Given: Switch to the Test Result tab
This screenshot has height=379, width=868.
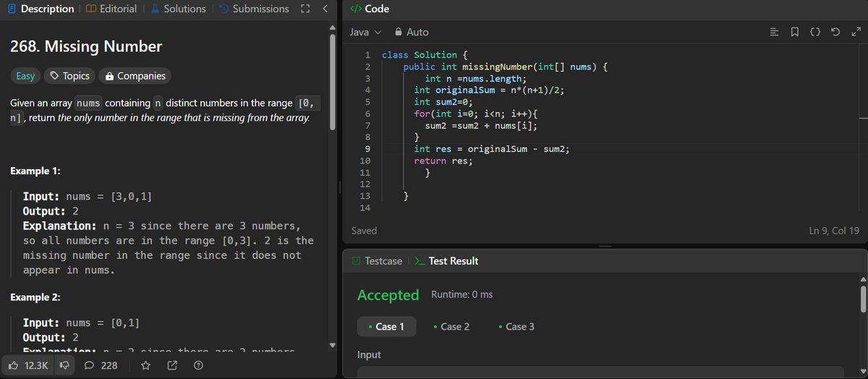Looking at the screenshot, I should (x=446, y=261).
